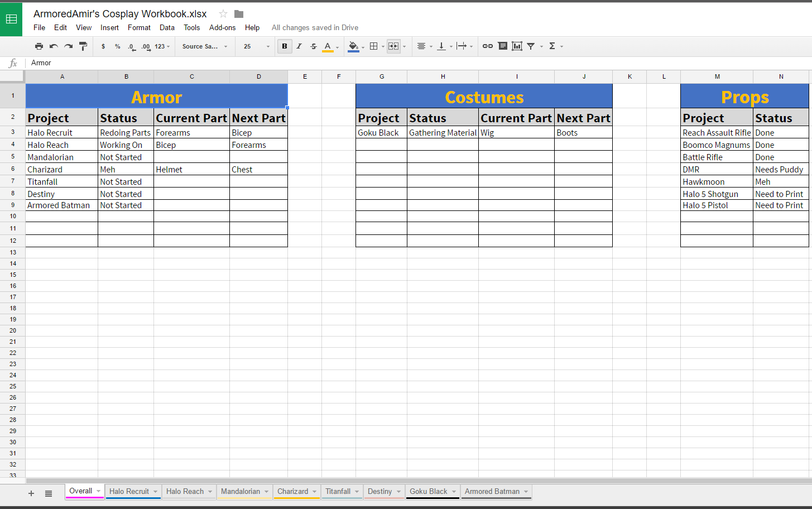Image resolution: width=812 pixels, height=509 pixels.
Task: Select the Costumes header cell
Action: click(484, 96)
